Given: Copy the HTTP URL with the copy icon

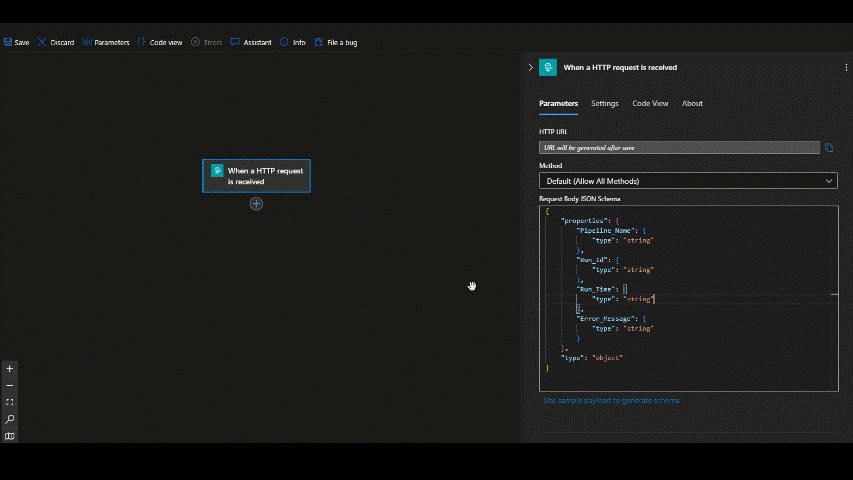Looking at the screenshot, I should pos(829,148).
